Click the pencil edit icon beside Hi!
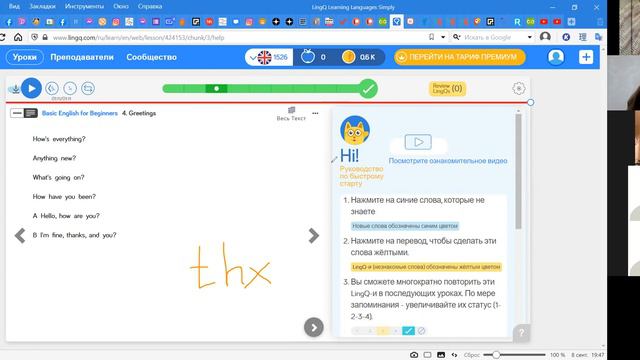The height and width of the screenshot is (360, 640). pos(334,160)
